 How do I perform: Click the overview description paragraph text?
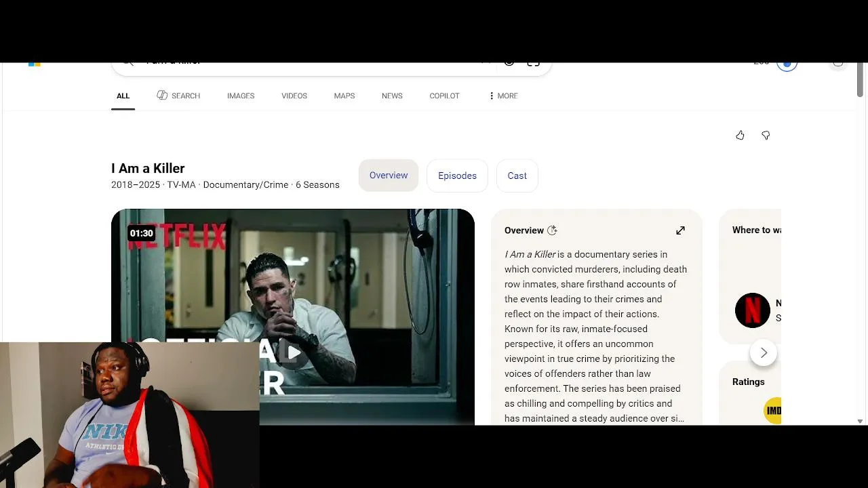pyautogui.click(x=596, y=336)
